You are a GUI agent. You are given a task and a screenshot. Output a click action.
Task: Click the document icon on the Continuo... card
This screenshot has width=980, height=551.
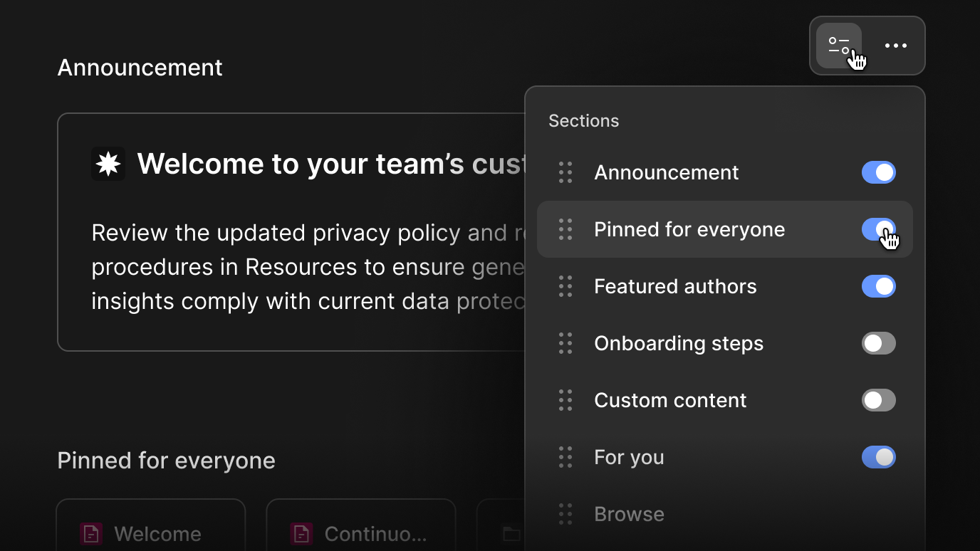pyautogui.click(x=301, y=533)
